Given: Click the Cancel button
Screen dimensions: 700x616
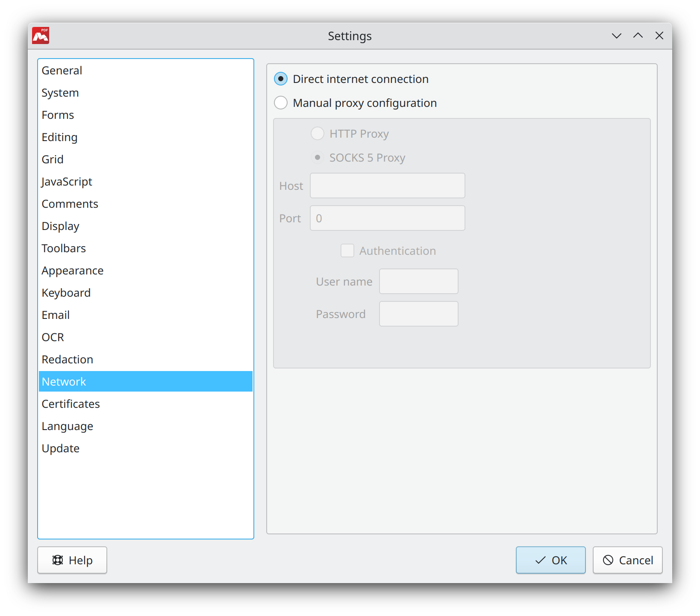Looking at the screenshot, I should point(628,560).
